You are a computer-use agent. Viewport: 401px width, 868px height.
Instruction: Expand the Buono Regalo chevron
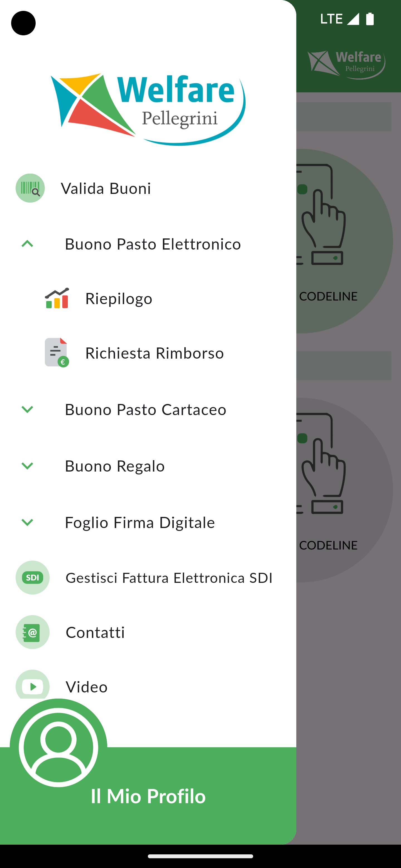click(x=27, y=466)
